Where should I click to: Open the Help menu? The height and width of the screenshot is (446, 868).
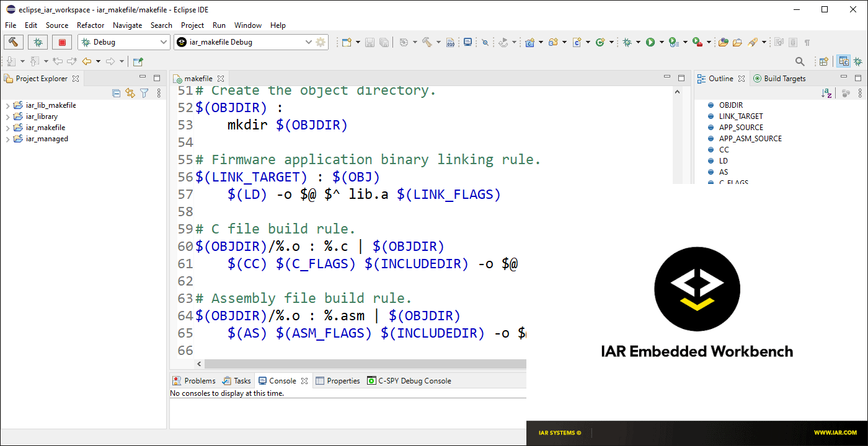[278, 25]
